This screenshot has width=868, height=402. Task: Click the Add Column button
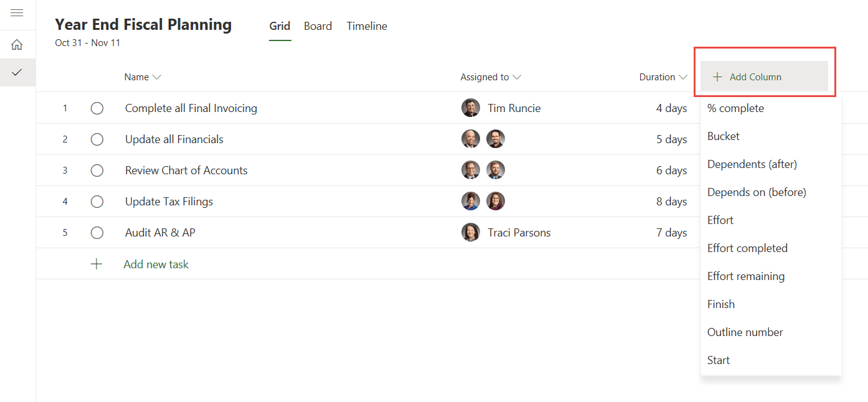(764, 77)
